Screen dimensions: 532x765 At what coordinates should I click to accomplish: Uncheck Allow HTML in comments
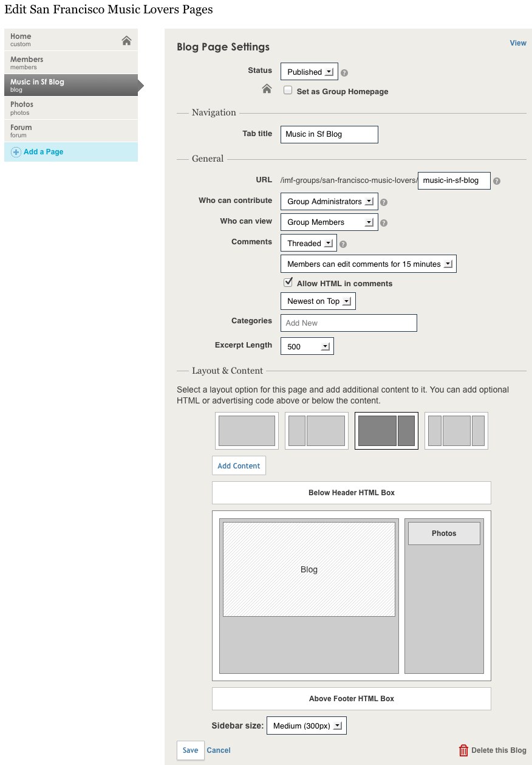288,283
